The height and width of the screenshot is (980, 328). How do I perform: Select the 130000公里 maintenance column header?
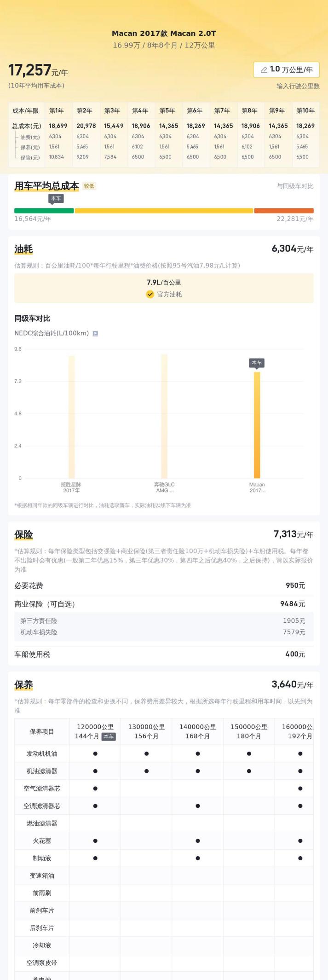[x=146, y=731]
